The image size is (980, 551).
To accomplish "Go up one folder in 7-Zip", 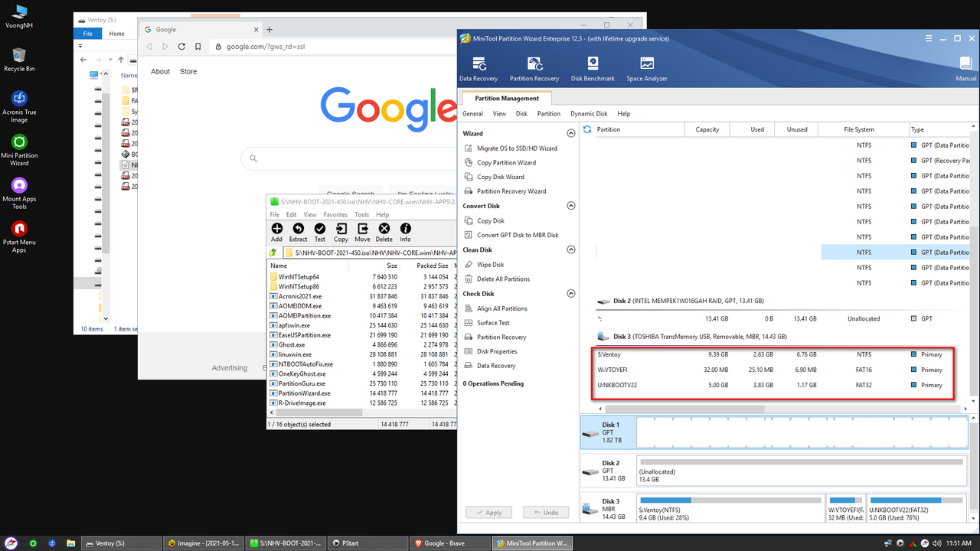I will pos(273,252).
